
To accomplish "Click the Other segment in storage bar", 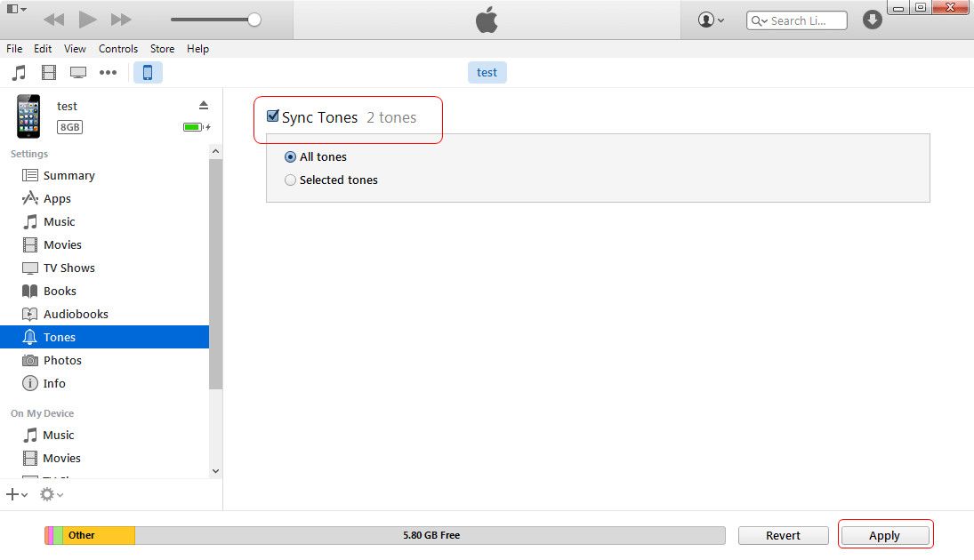I will click(99, 535).
